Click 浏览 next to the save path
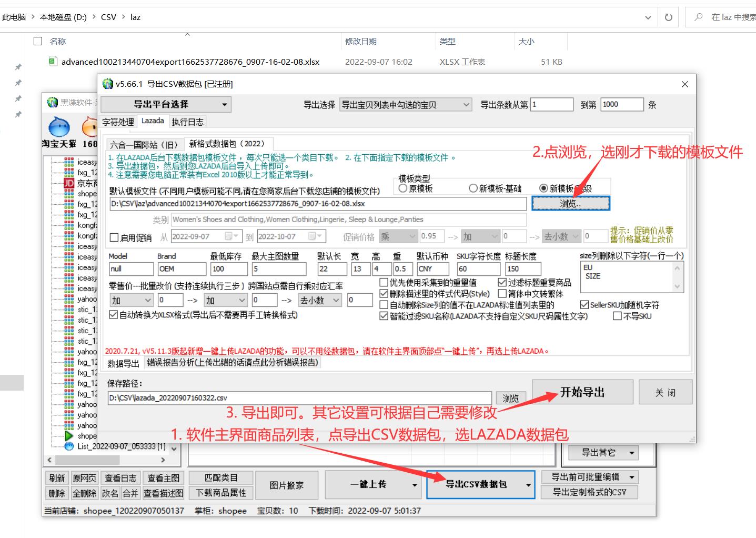Screen dimensions: 756x538 point(510,398)
